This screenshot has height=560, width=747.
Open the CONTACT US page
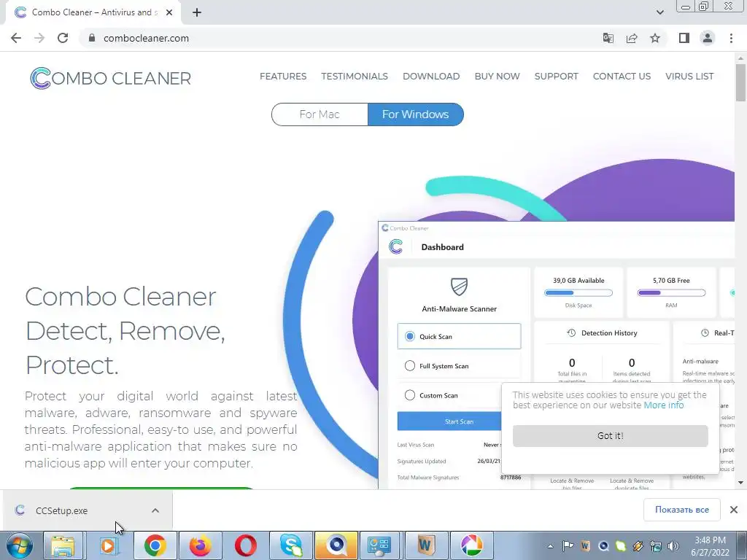point(622,76)
